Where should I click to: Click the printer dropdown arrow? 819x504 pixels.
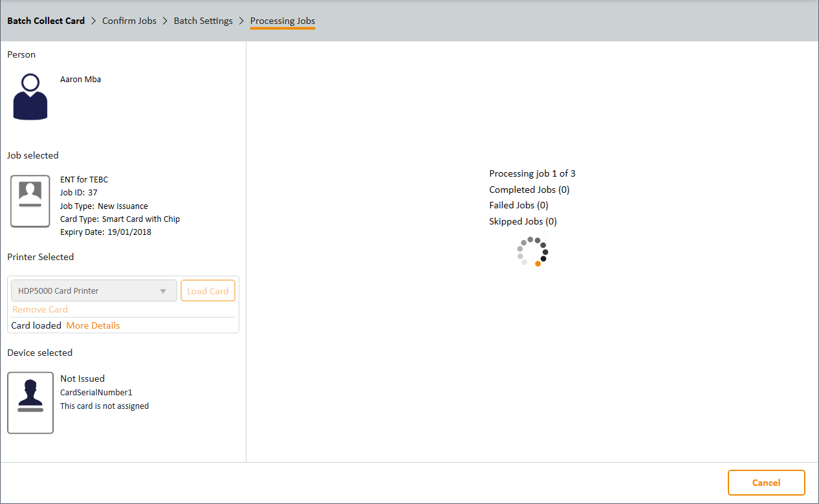tap(164, 291)
